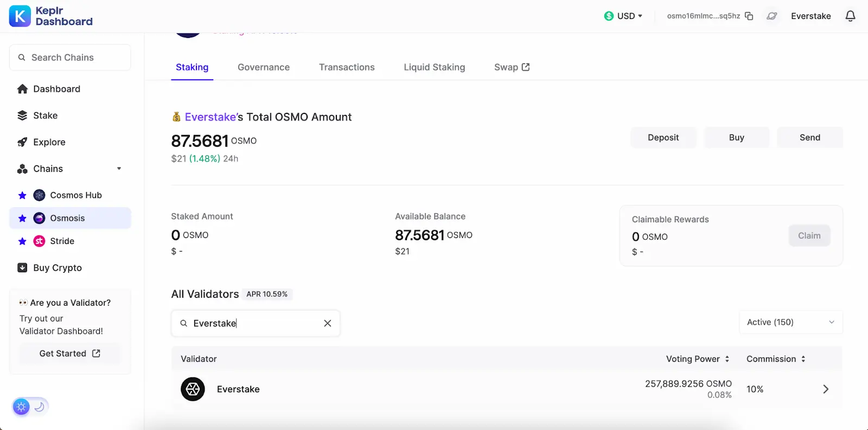Click the Everstake validator row name
Screen dimensions: 868x430
point(238,389)
